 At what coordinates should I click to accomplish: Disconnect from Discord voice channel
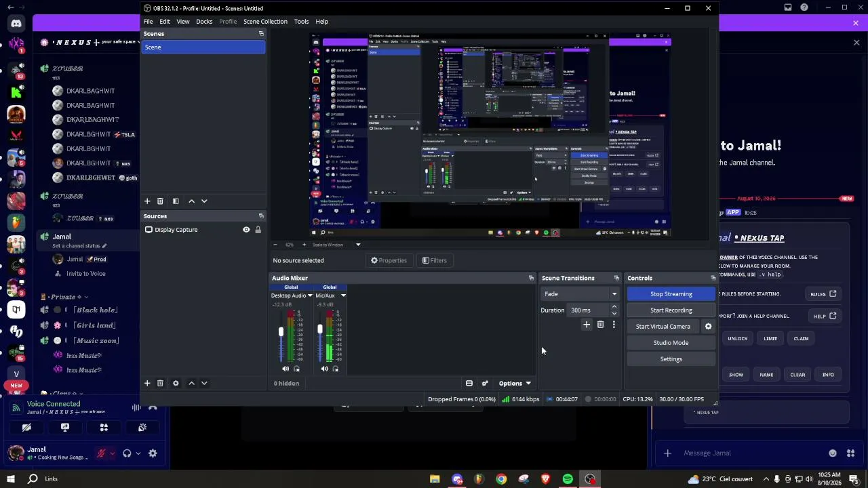(x=153, y=407)
